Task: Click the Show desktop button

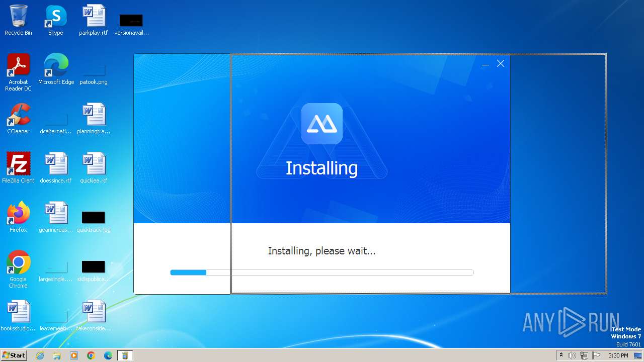Action: (638, 355)
